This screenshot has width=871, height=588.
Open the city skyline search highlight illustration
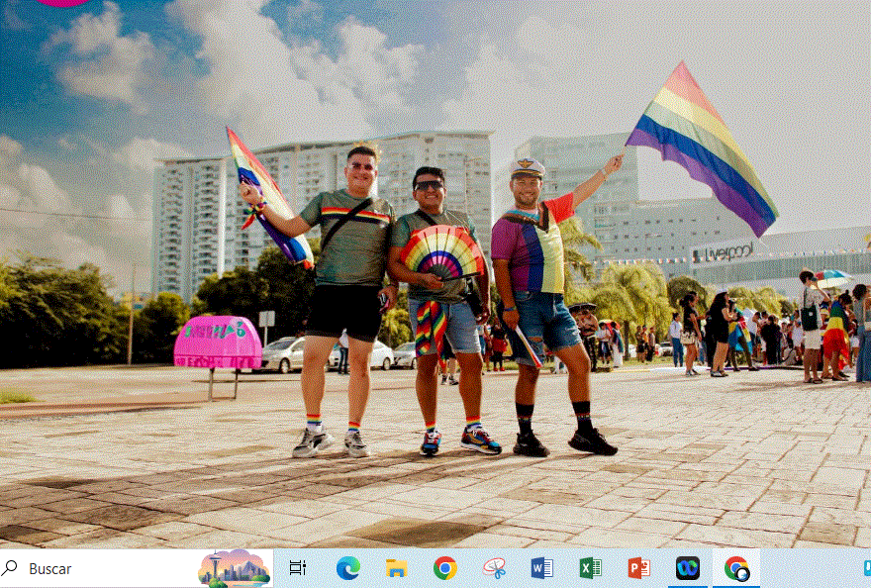[234, 568]
